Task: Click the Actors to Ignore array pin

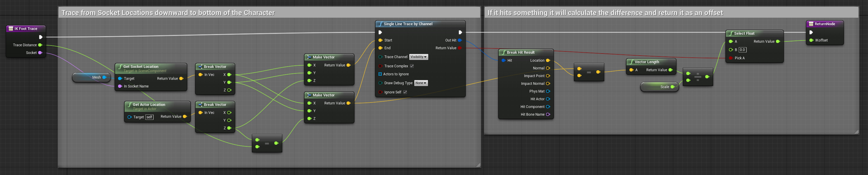Action: click(380, 74)
